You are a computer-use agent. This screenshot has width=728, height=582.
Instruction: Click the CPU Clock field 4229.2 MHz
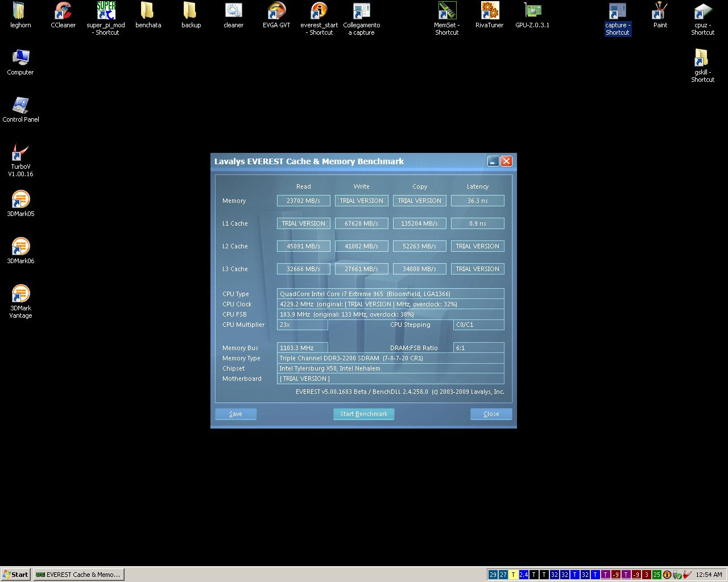[390, 304]
